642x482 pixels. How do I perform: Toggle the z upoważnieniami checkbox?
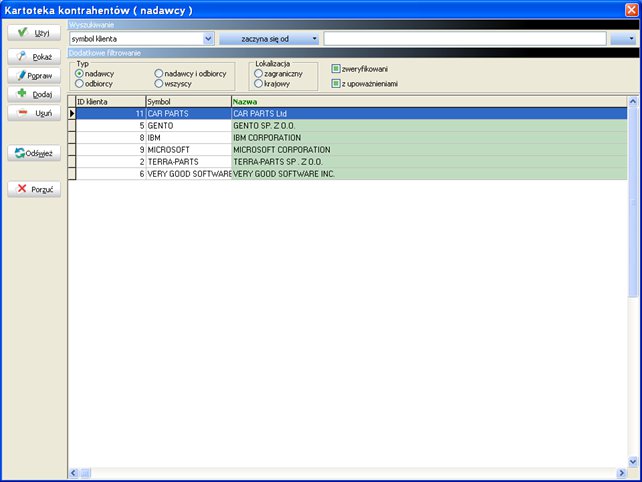(336, 84)
